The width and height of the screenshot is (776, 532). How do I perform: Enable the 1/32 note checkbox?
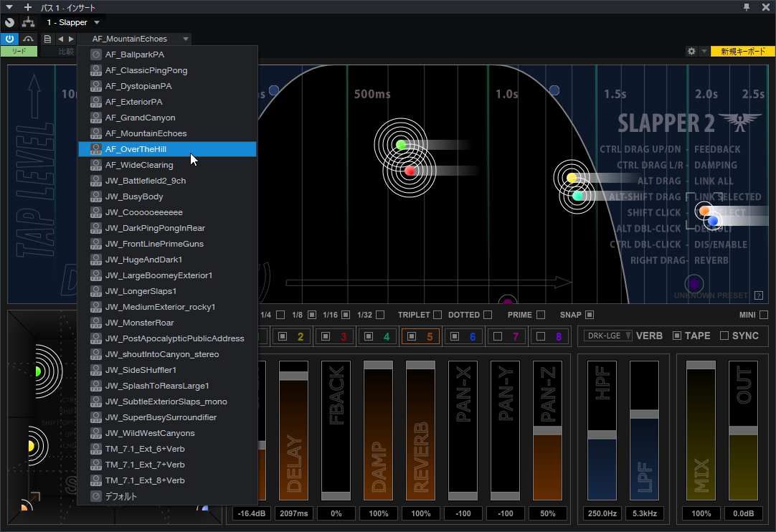[380, 315]
